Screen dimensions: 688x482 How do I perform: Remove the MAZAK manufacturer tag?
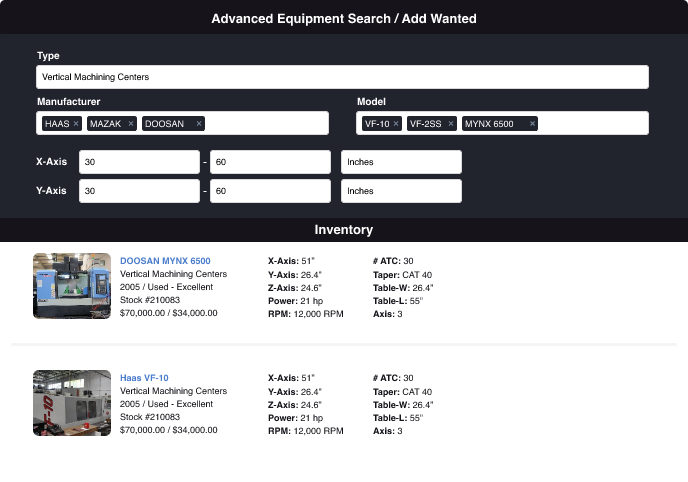131,124
